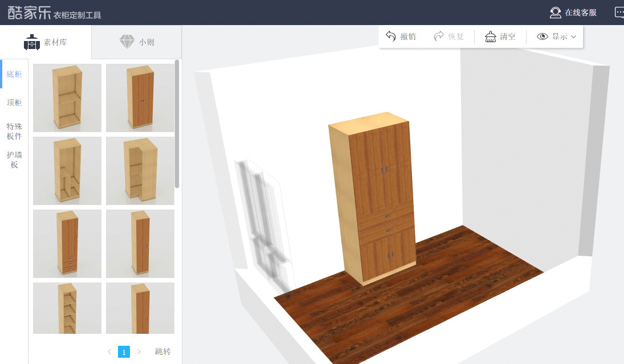Click the diamond icon on 小则 tab
624x364 pixels.
tap(127, 42)
